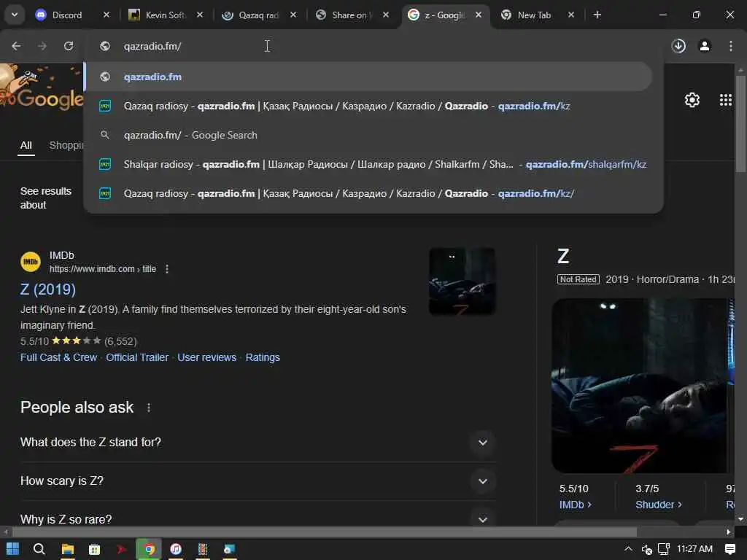Viewport: 747px width, 560px height.
Task: Expand 'What does the Z stand for?'
Action: click(x=483, y=443)
